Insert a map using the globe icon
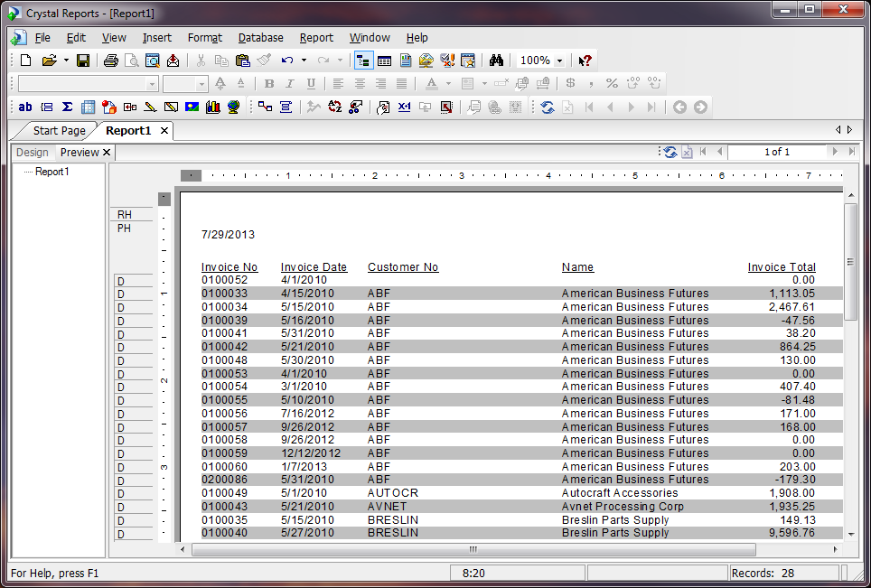The width and height of the screenshot is (871, 588). pos(233,107)
